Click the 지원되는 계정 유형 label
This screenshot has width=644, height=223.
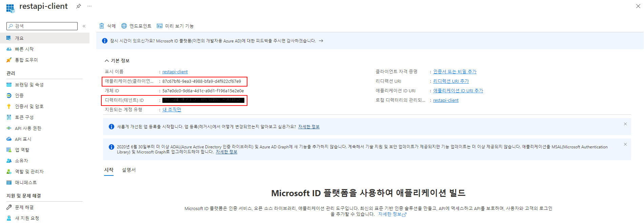click(x=123, y=110)
